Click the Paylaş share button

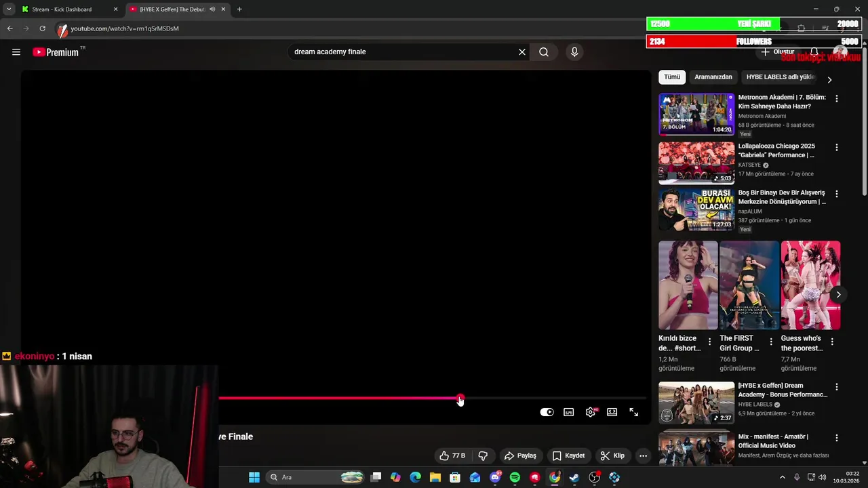pos(521,456)
